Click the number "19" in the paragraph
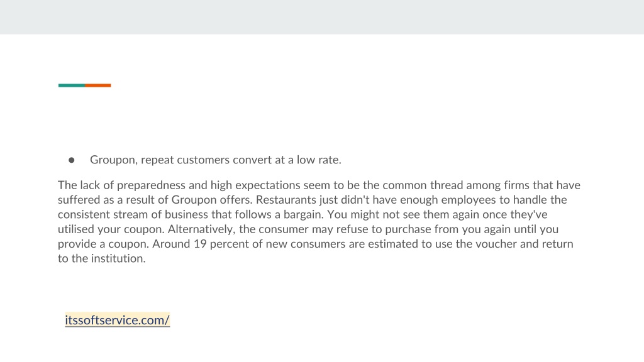Screen dimensions: 644x362 (x=200, y=244)
